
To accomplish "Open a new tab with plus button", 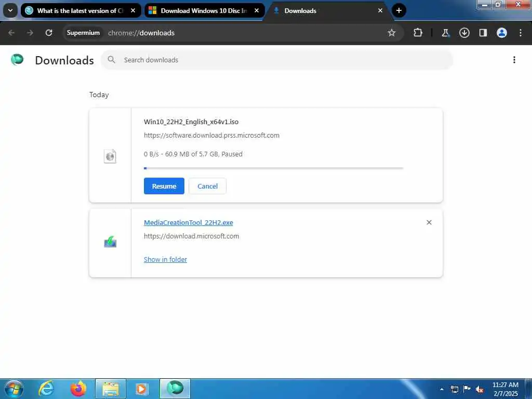I will pyautogui.click(x=399, y=10).
